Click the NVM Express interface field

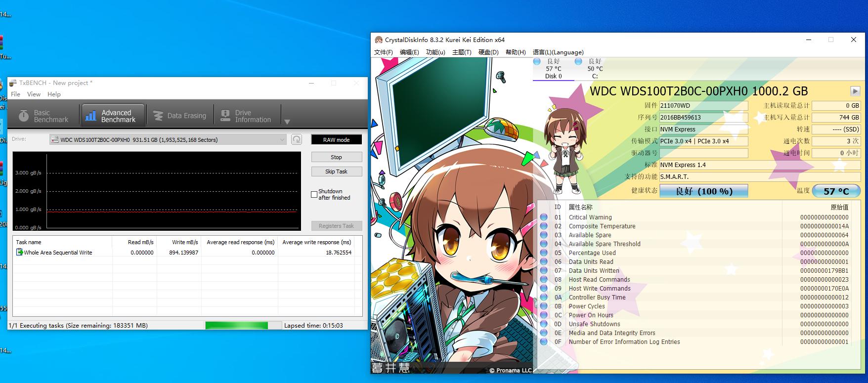704,129
